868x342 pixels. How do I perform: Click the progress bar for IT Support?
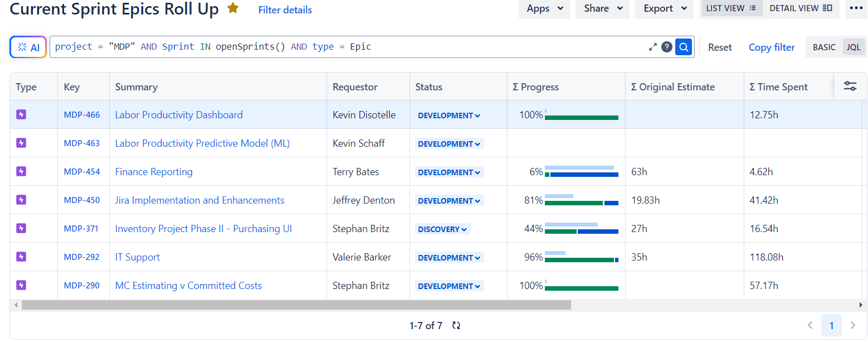(x=579, y=260)
